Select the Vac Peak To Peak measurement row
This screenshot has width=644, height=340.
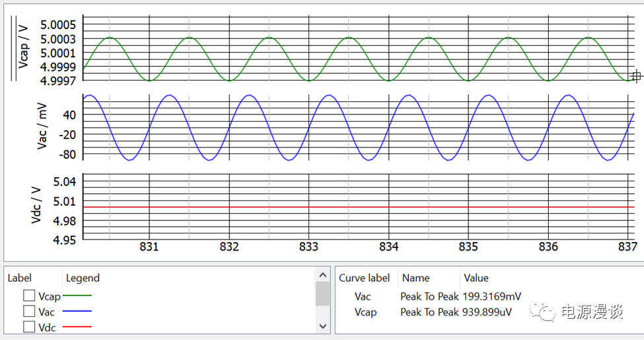click(x=429, y=296)
